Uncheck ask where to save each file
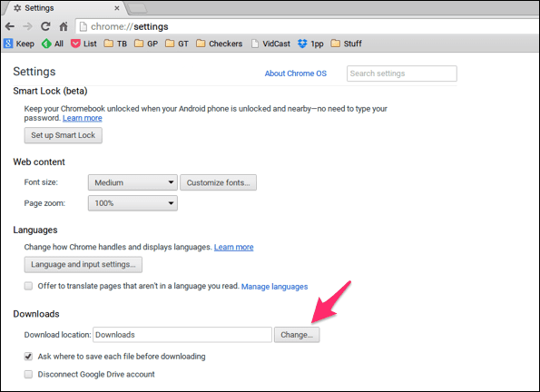 (x=28, y=357)
